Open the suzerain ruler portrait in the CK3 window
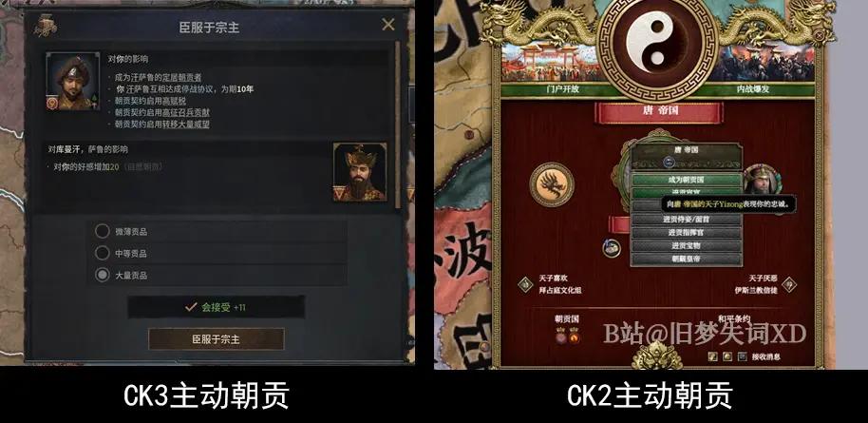 click(x=360, y=172)
